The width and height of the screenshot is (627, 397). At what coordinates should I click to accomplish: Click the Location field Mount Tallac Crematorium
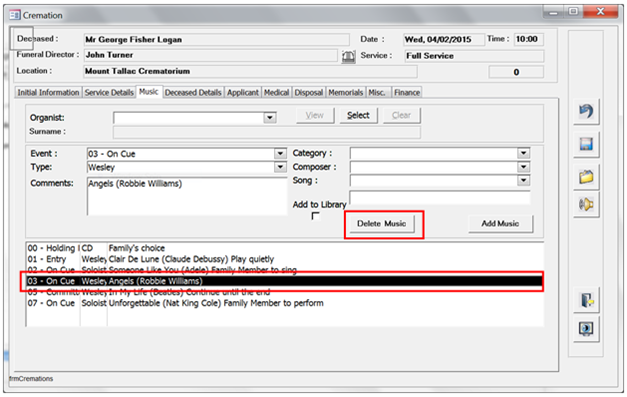[250, 71]
